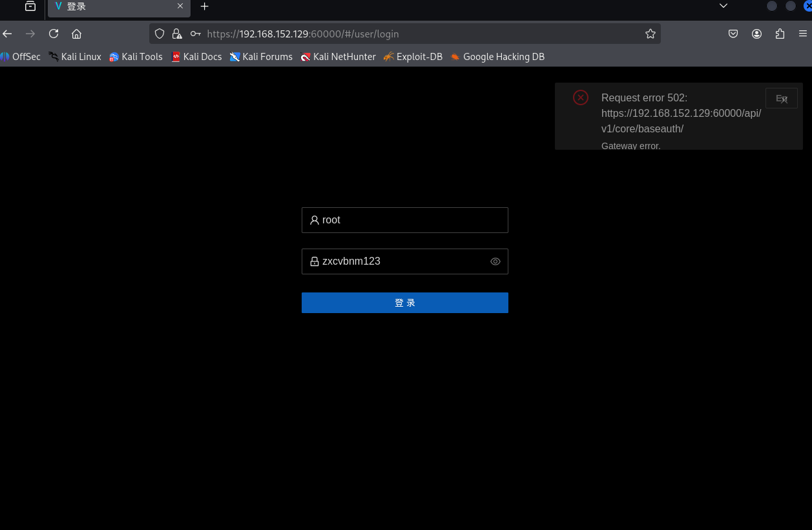
Task: Reload the current page
Action: 54,34
